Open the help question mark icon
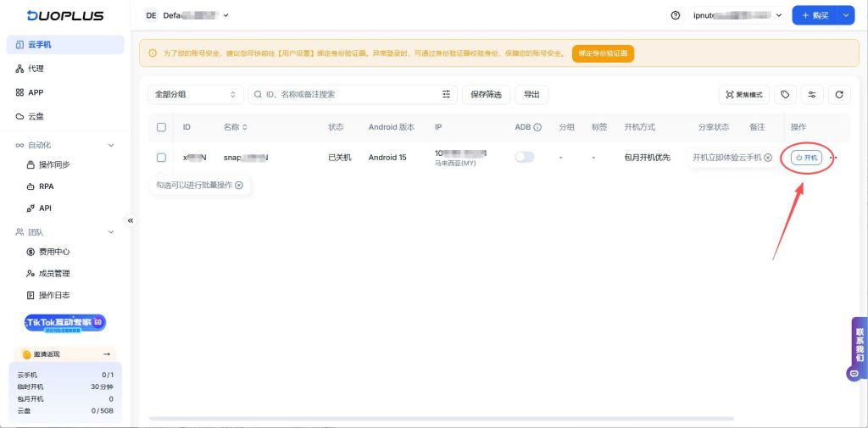 coord(675,15)
